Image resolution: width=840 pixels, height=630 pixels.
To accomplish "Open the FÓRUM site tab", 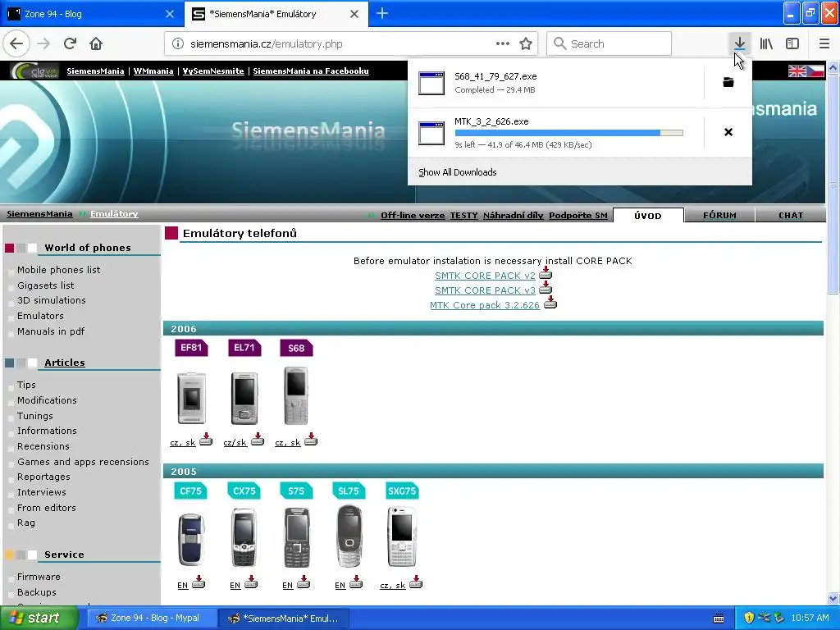I will [x=719, y=216].
